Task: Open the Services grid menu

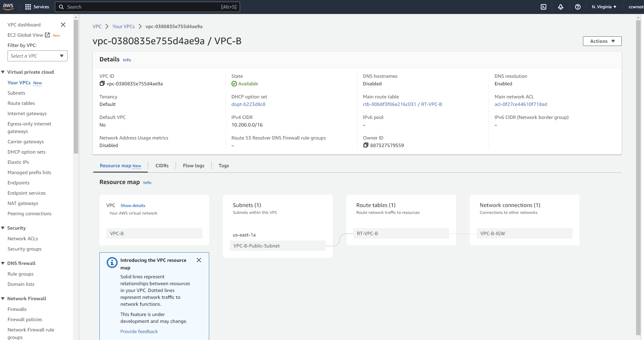Action: click(37, 7)
